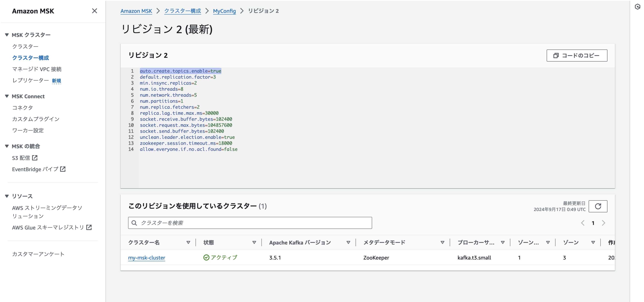
Task: Collapse the リソース section
Action: [x=7, y=196]
